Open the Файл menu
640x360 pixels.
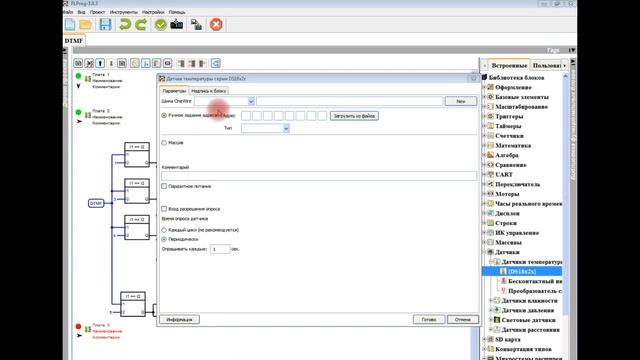click(x=68, y=12)
